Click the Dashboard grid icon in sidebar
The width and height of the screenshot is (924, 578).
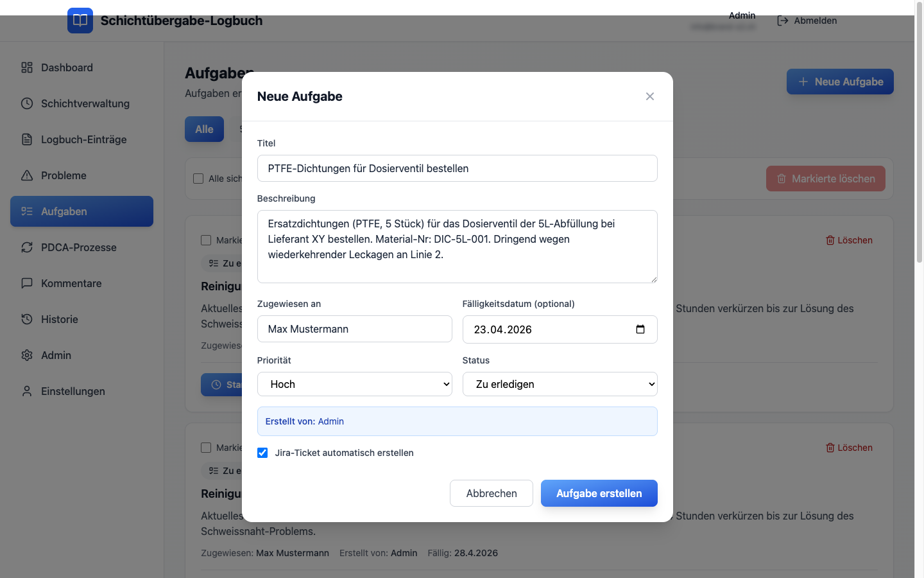tap(27, 67)
